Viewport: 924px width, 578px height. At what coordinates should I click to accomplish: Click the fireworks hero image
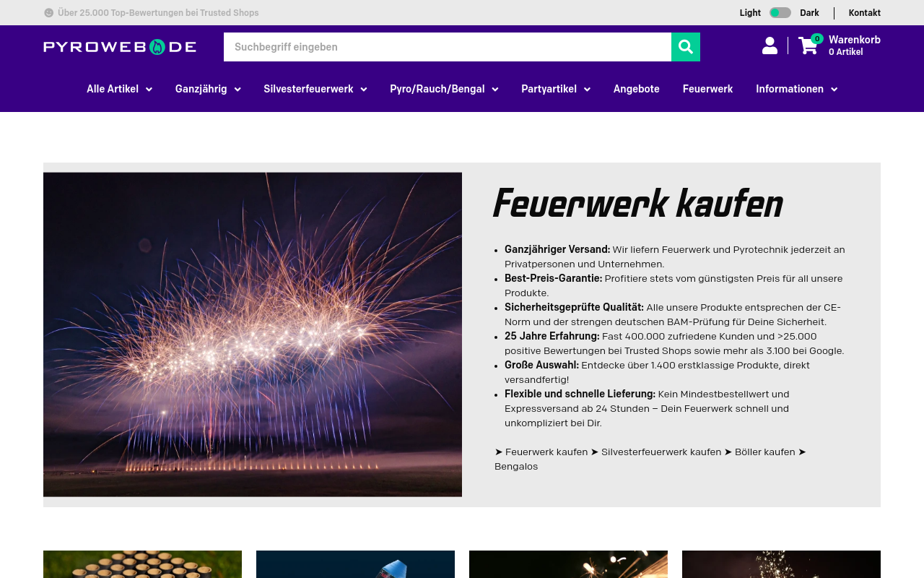click(x=253, y=334)
